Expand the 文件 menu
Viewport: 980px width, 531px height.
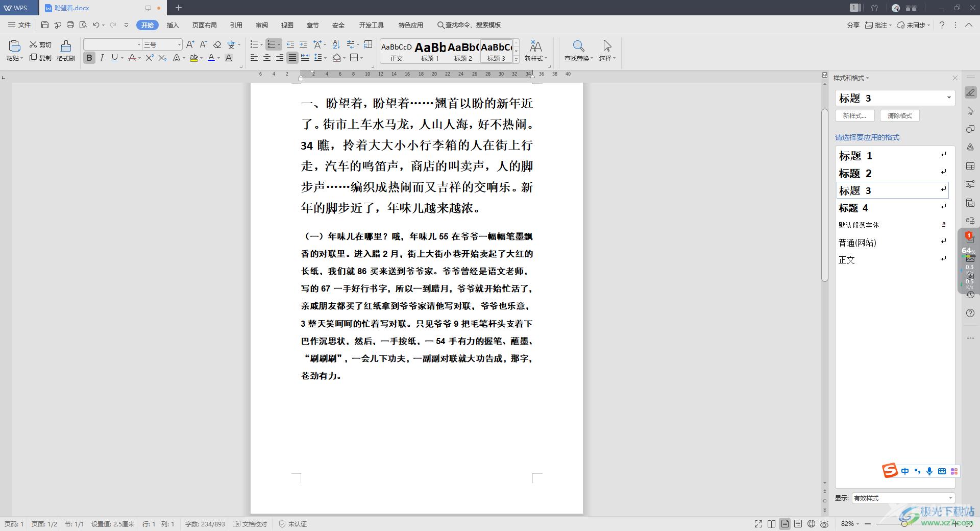click(20, 25)
